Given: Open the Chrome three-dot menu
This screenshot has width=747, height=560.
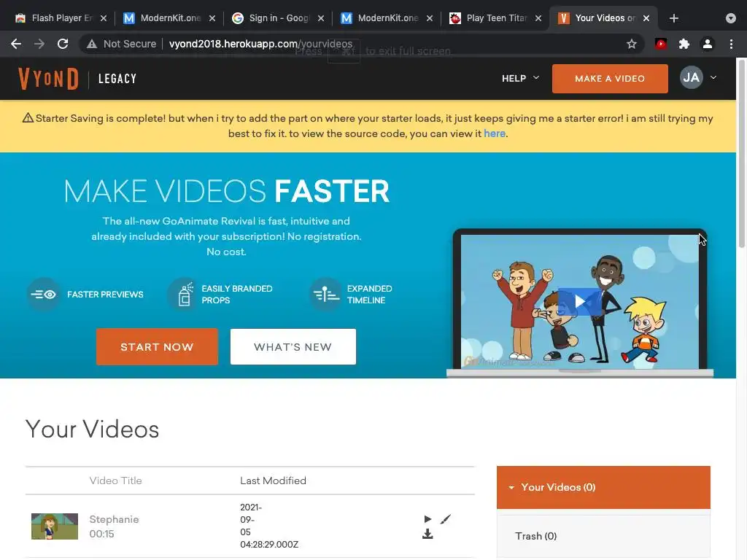Looking at the screenshot, I should tap(731, 44).
